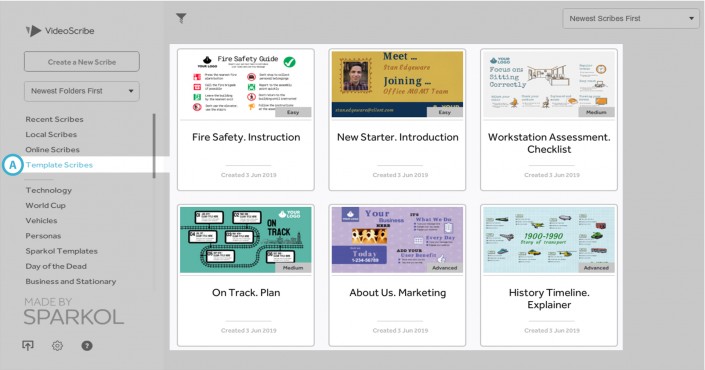Click Create a New Scribe button
This screenshot has width=705, height=370.
coord(82,62)
